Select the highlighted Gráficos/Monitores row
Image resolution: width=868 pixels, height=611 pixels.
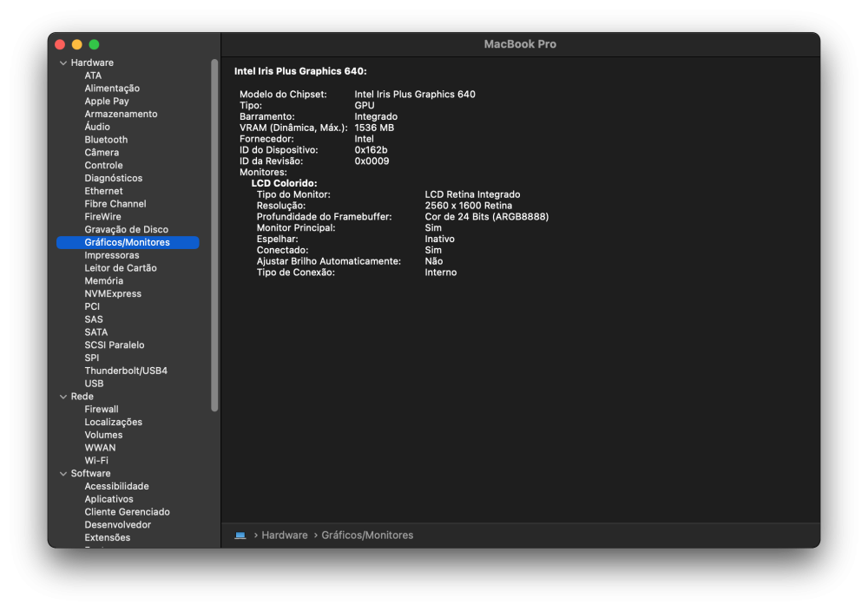(x=128, y=242)
